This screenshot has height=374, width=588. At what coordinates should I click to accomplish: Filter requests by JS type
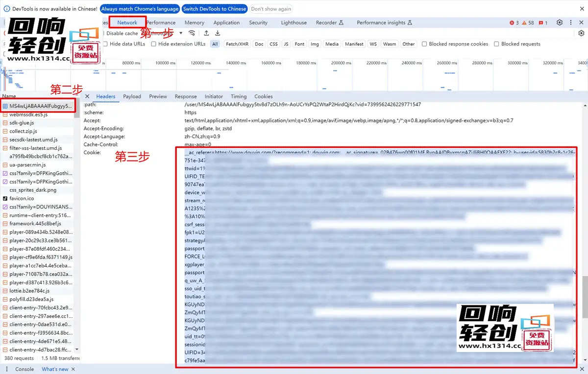point(286,44)
